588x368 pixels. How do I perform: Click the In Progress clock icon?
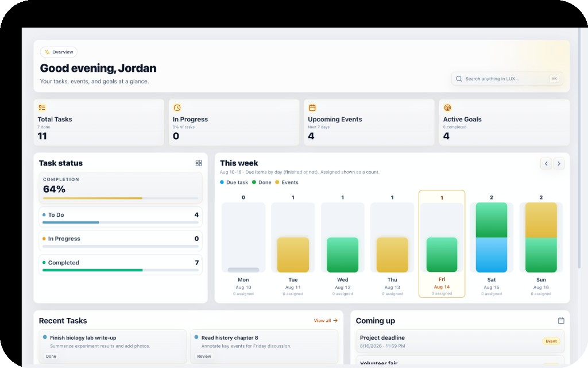pos(177,108)
